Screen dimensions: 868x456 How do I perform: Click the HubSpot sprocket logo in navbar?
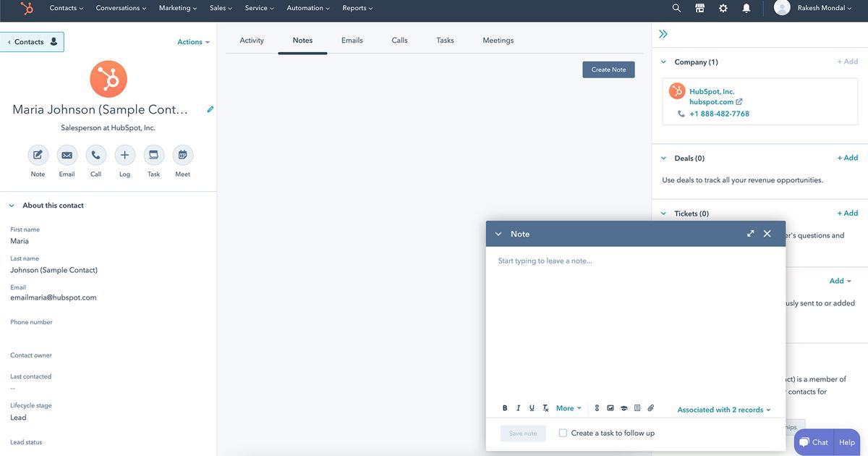coord(27,9)
